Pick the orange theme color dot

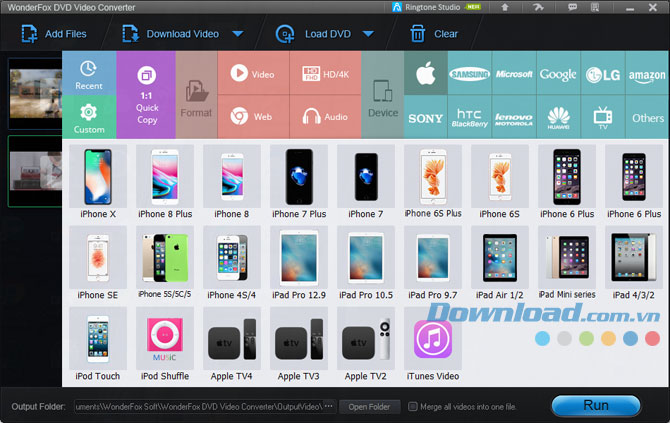pos(608,338)
